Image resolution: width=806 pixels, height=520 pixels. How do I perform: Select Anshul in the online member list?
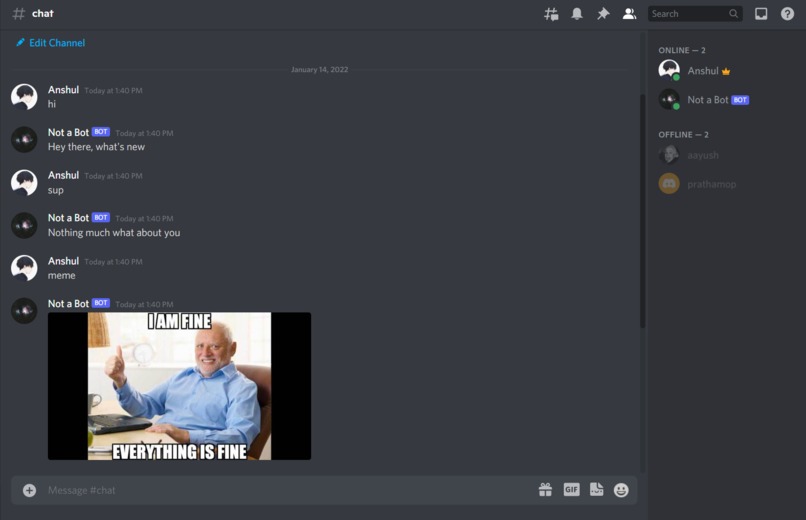(725, 71)
